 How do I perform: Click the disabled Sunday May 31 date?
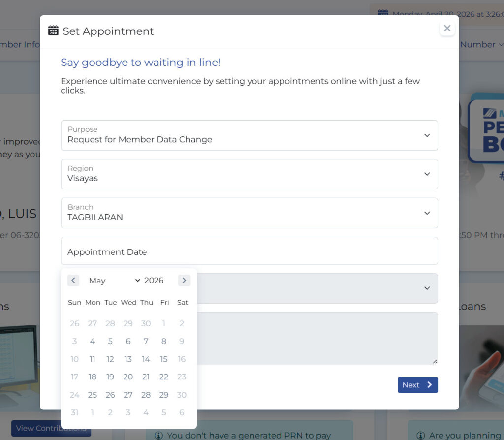coord(75,412)
